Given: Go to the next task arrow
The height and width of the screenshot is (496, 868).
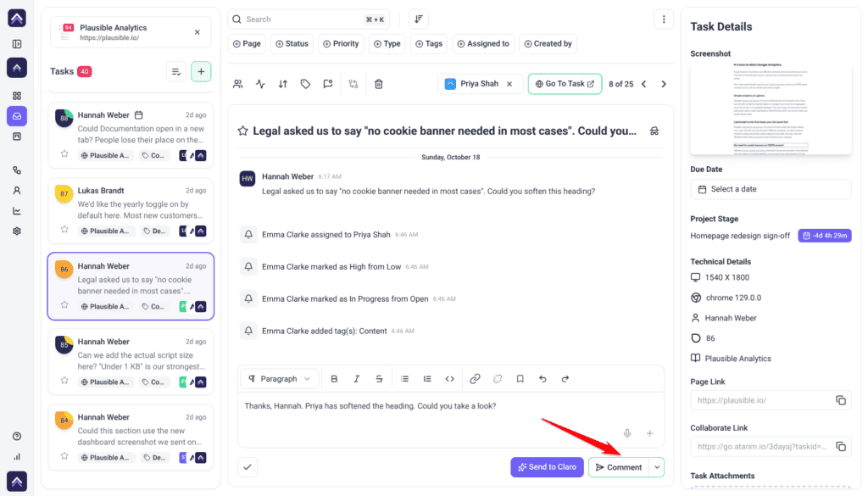Looking at the screenshot, I should [x=664, y=84].
